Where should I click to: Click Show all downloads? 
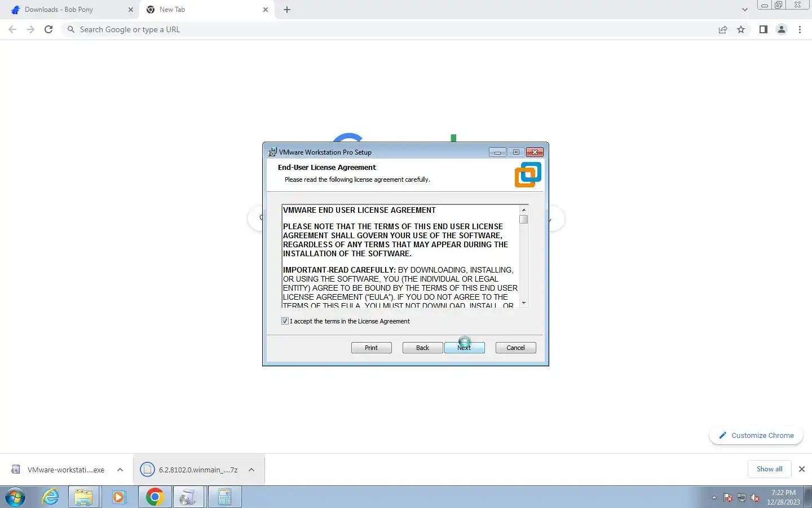click(769, 469)
